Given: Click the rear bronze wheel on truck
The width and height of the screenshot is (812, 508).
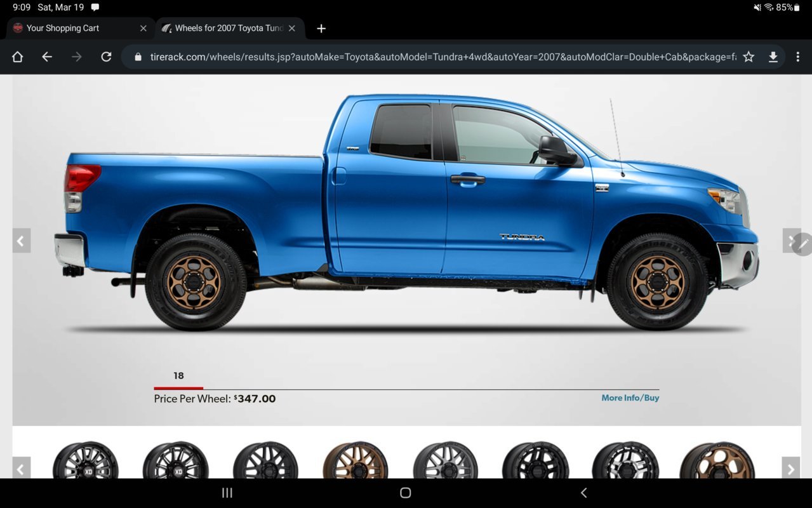Looking at the screenshot, I should 196,282.
